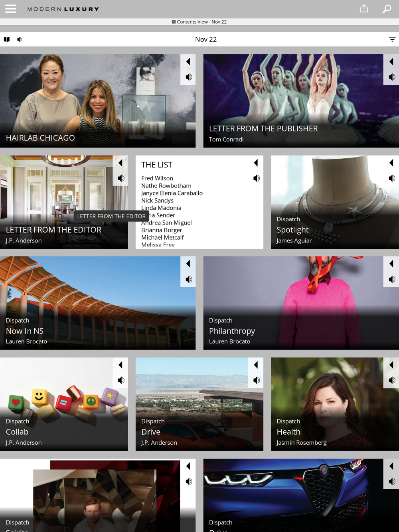This screenshot has width=399, height=532.
Task: Open the filter list icon
Action: (392, 39)
